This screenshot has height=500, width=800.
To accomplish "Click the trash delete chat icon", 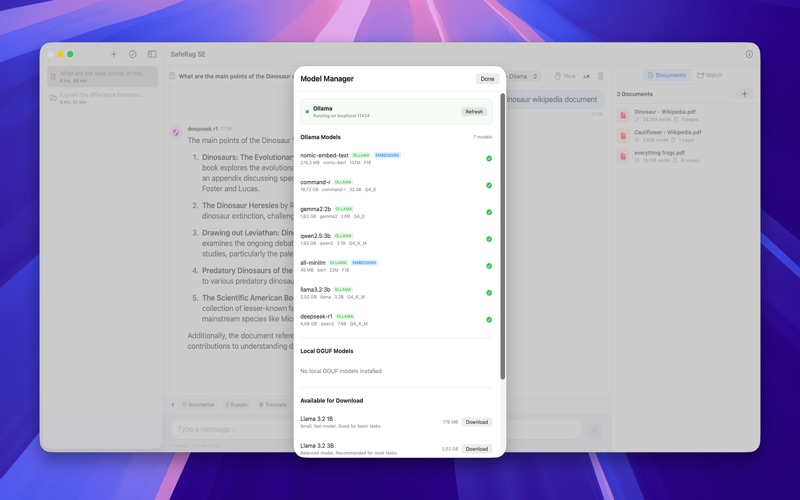I will pos(601,76).
